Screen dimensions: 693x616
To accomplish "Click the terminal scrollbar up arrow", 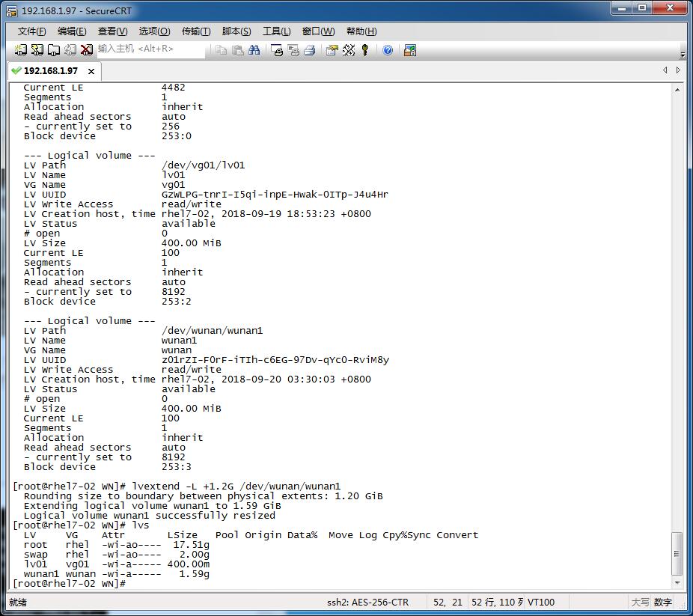I will tap(677, 90).
